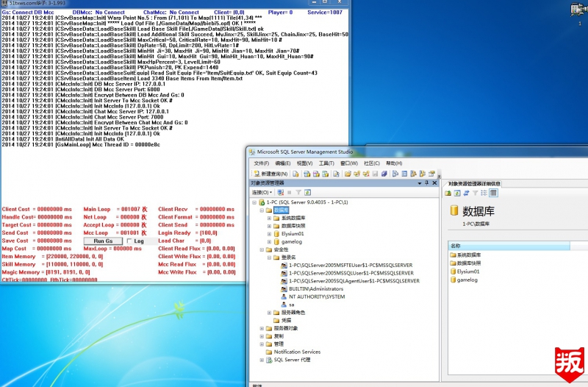This screenshot has height=387, width=588.
Task: Select the sa login in tree
Action: coord(291,305)
